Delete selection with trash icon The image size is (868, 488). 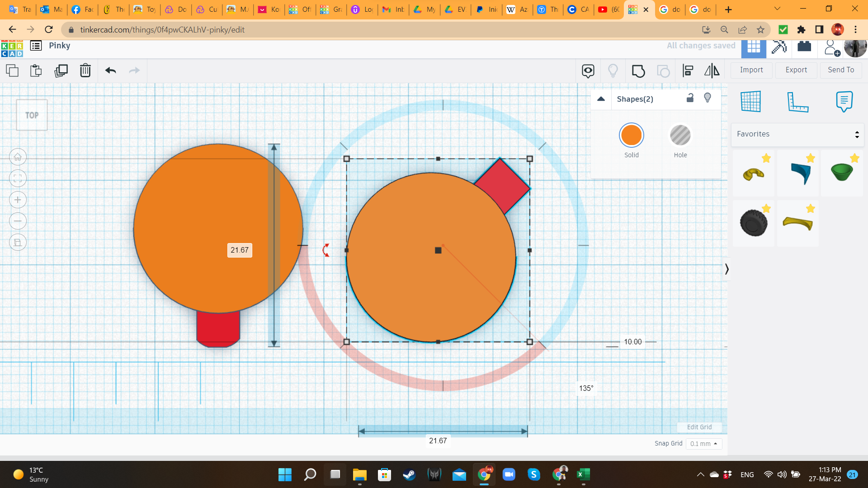click(85, 70)
